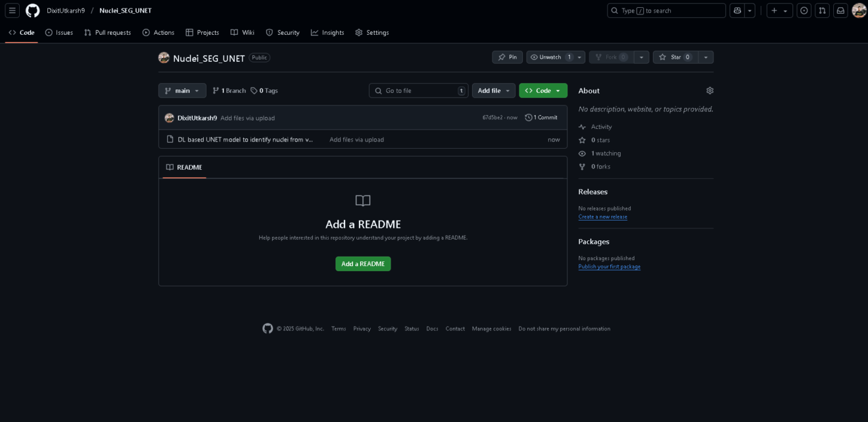Click the plus create-new icon

pyautogui.click(x=774, y=11)
